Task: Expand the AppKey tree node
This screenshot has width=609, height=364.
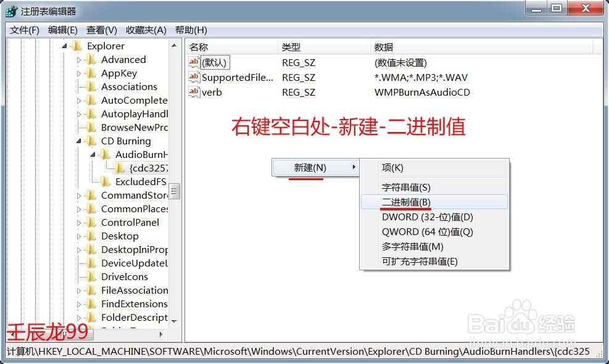Action: point(79,73)
